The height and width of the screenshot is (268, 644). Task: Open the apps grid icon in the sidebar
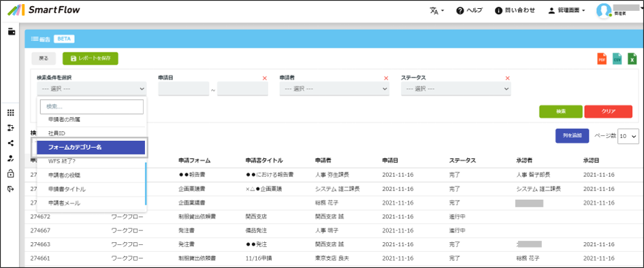click(11, 113)
